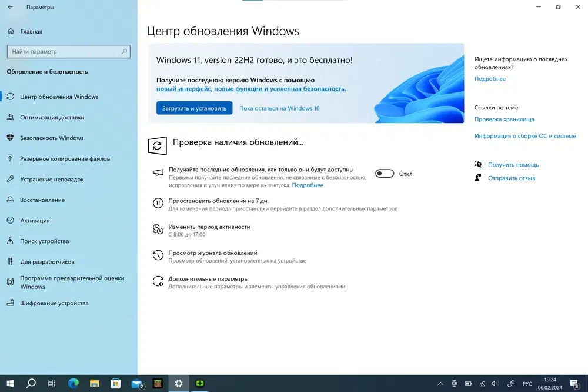The width and height of the screenshot is (588, 392).
Task: Open Mail app on taskbar
Action: click(137, 383)
